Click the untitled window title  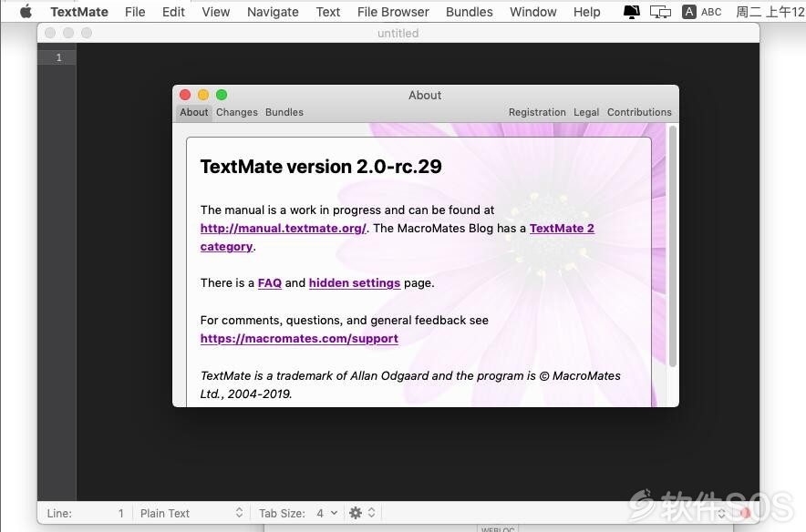tap(398, 34)
